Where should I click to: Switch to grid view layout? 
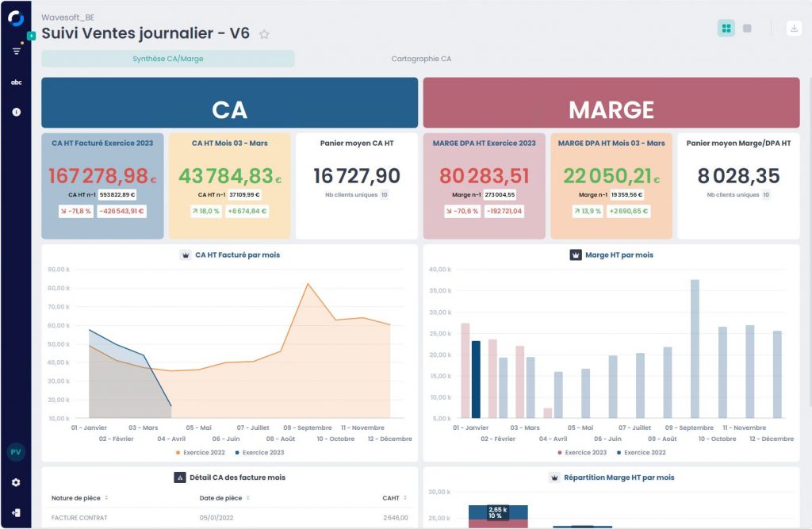point(726,29)
